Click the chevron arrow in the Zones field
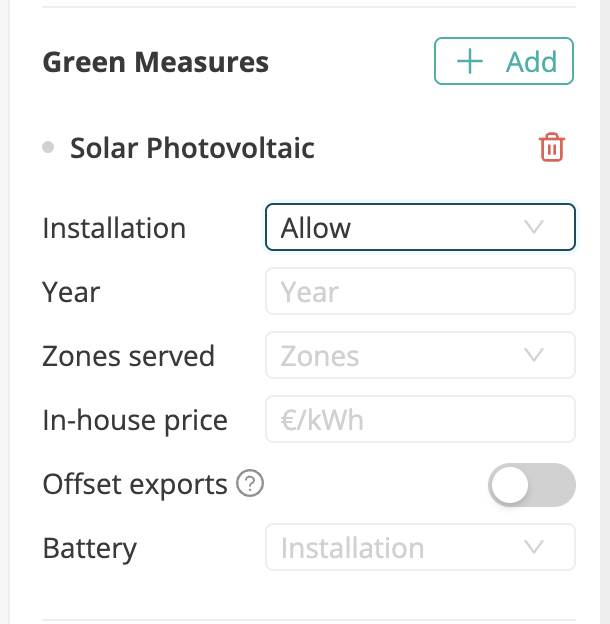This screenshot has width=610, height=624. point(534,355)
